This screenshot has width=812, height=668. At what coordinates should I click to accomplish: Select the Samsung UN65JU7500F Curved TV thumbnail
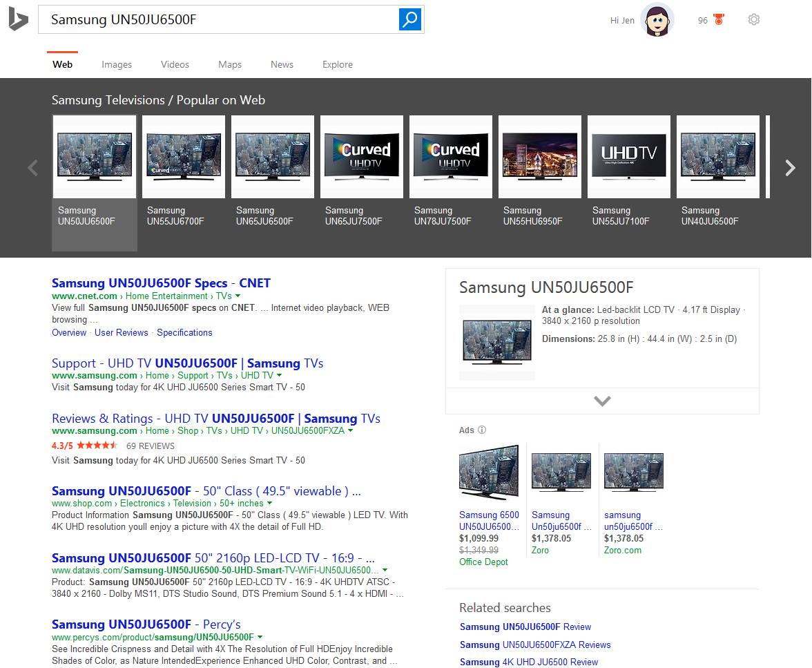[362, 157]
